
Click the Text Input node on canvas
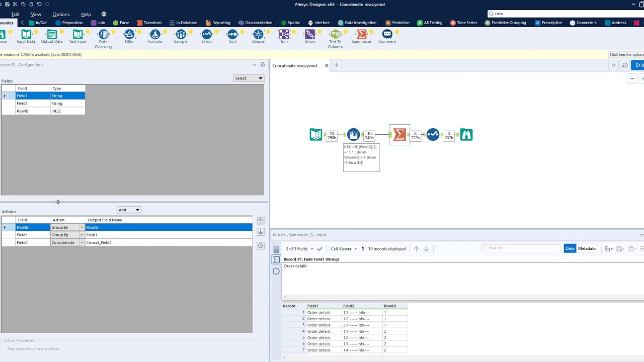(316, 135)
